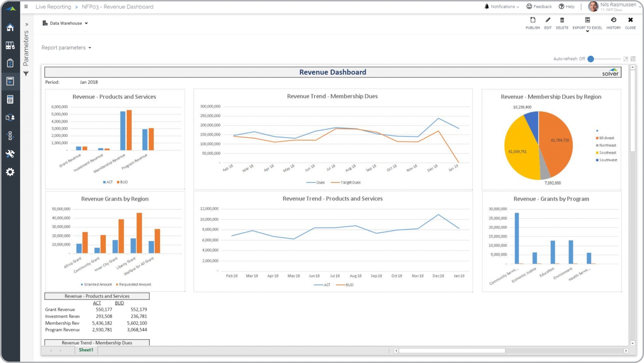Click the filter funnel icon under Parameters
Viewport: 644px width, 363px height.
pos(26,74)
